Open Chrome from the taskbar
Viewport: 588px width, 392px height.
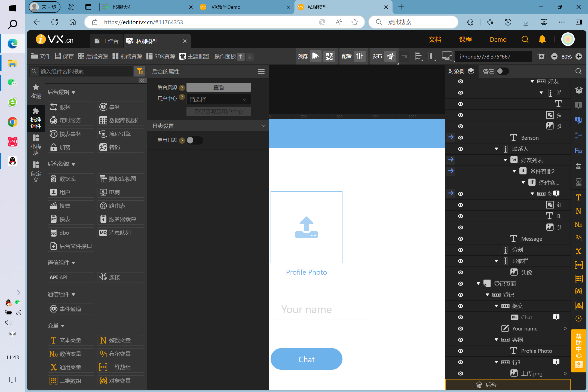tap(13, 122)
